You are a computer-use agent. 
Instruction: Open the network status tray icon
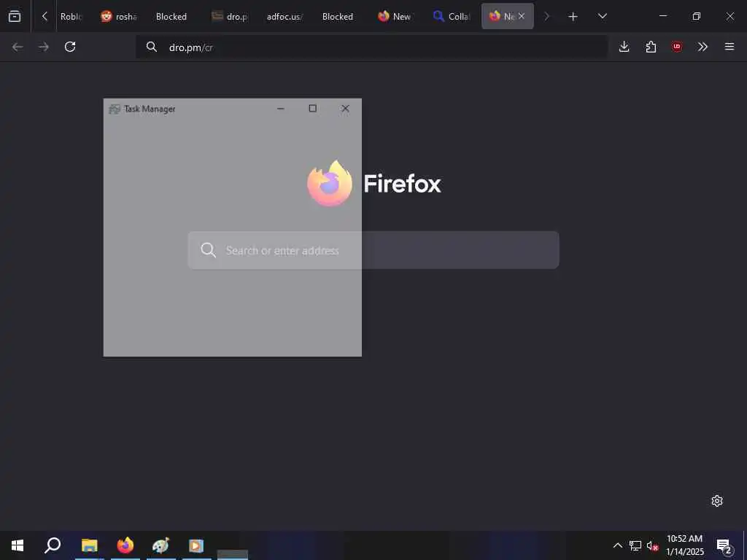(x=635, y=545)
